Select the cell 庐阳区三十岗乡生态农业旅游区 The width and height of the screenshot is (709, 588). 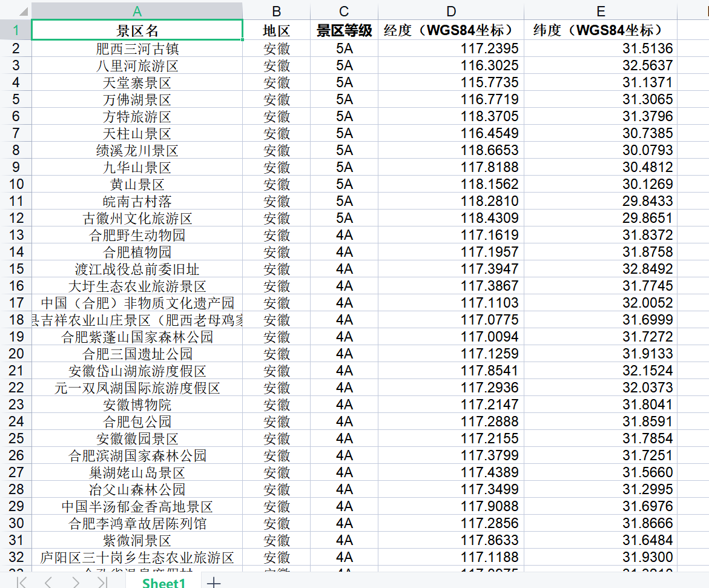pos(137,557)
